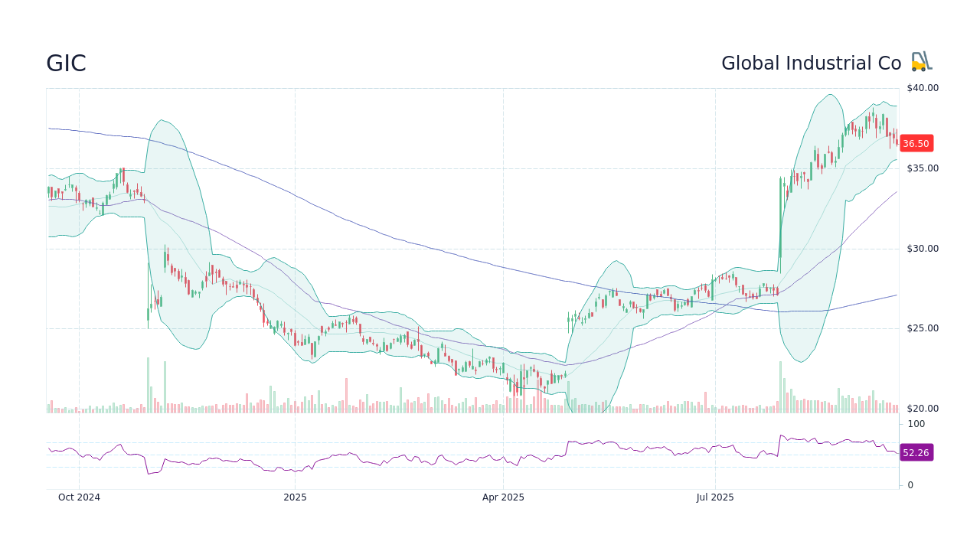Click the Oct 2024 date axis label
The height and width of the screenshot is (551, 980).
coord(79,497)
